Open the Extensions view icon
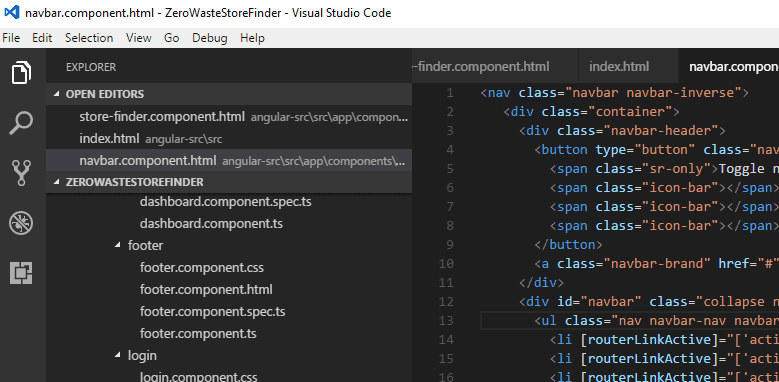 click(21, 273)
